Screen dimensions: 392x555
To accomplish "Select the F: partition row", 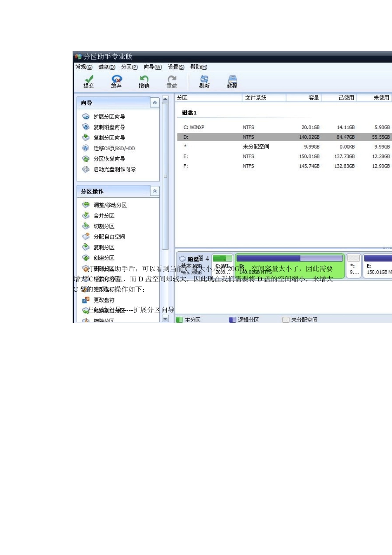I will [284, 166].
